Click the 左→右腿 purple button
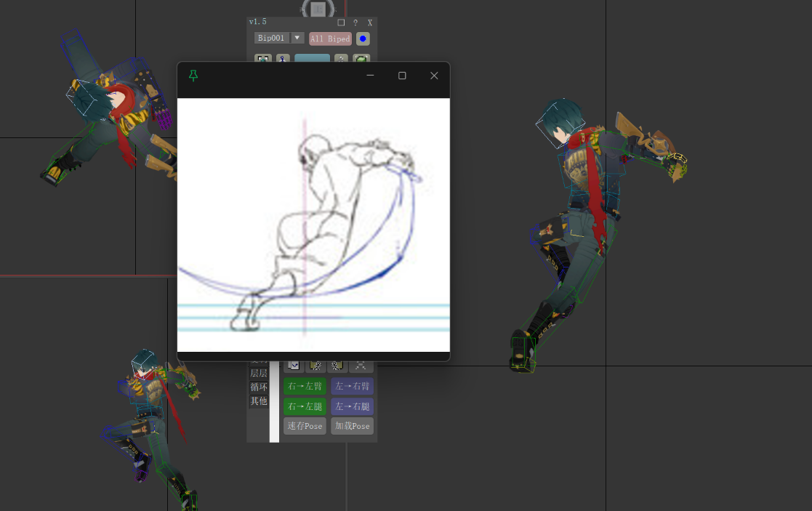This screenshot has width=812, height=511. (352, 406)
